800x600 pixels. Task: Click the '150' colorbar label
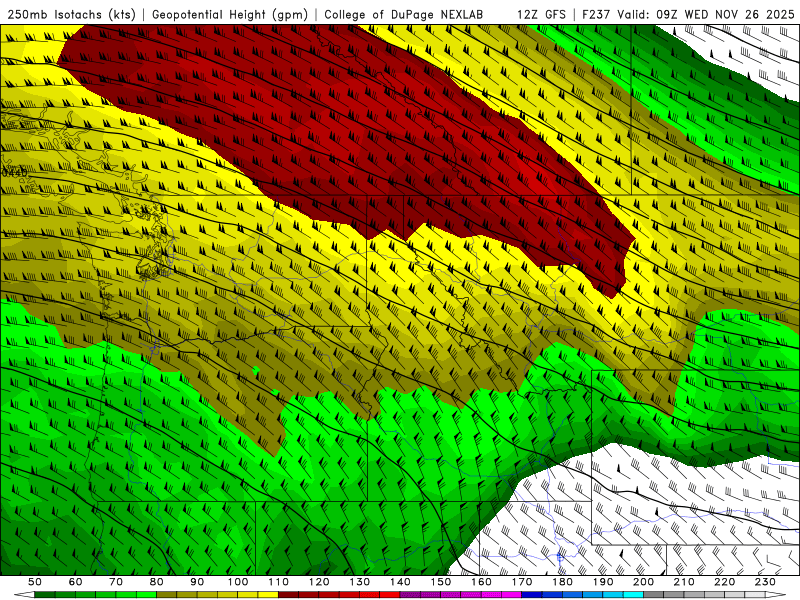(x=441, y=582)
